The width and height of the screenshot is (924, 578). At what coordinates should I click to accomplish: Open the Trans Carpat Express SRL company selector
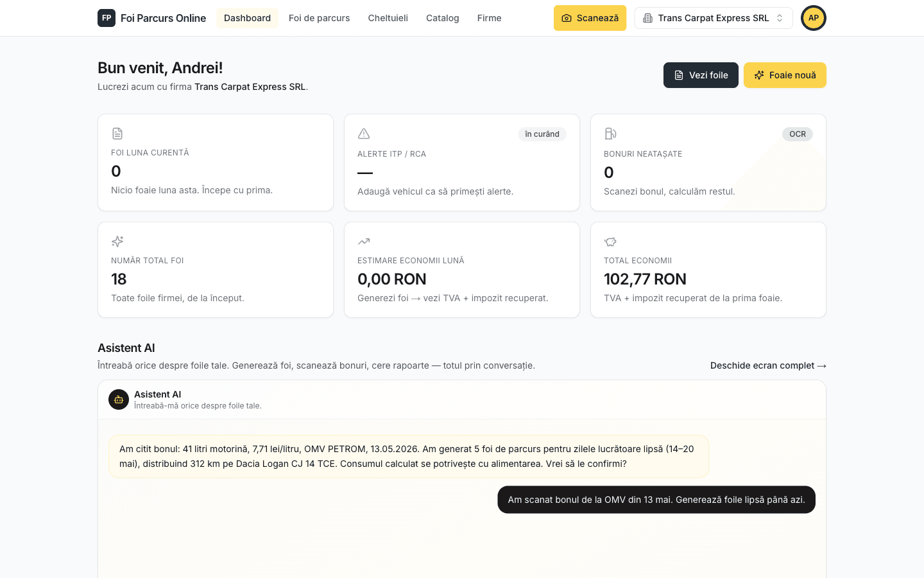coord(714,18)
